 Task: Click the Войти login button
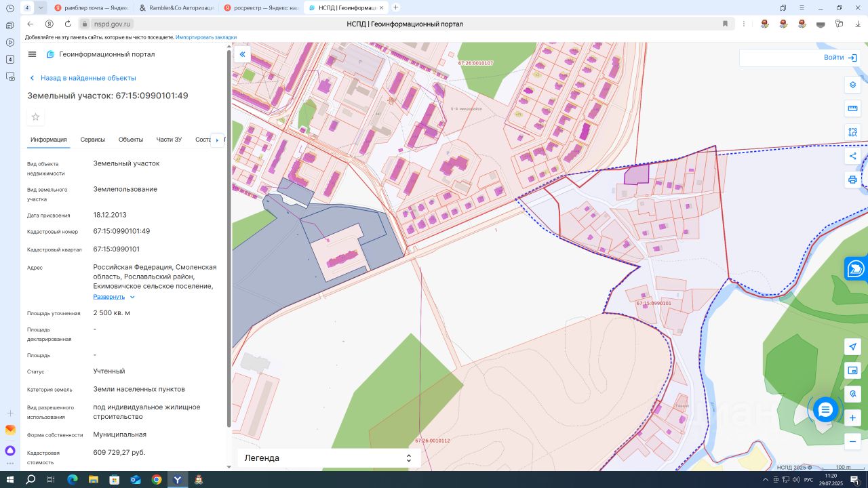pyautogui.click(x=841, y=58)
